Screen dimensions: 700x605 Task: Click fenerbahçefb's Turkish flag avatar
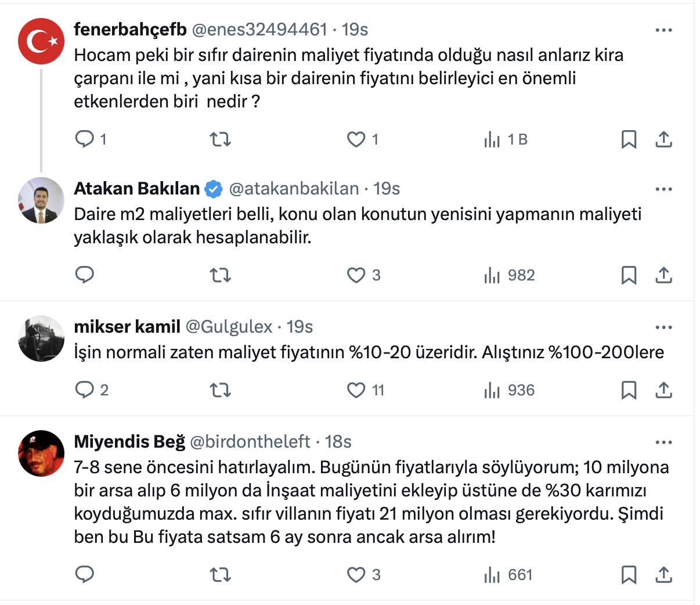pos(41,41)
